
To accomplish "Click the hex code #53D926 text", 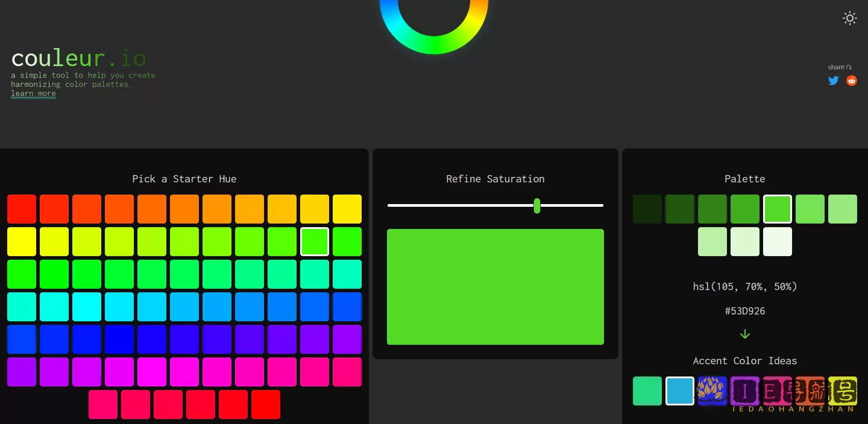I will pyautogui.click(x=745, y=311).
